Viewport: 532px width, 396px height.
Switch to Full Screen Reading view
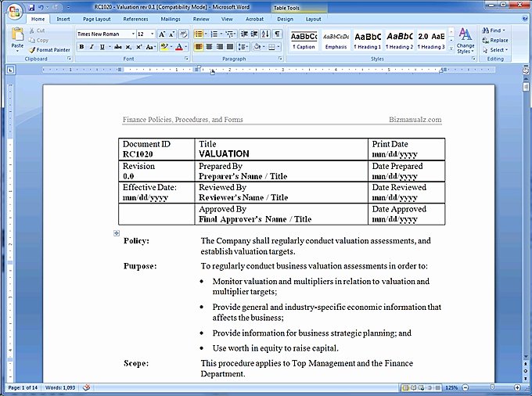pos(413,387)
